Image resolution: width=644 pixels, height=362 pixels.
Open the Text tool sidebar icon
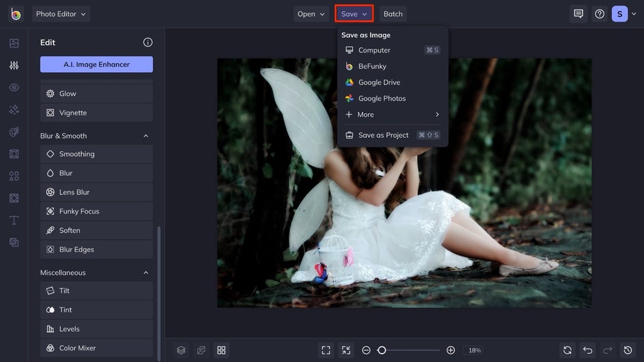(14, 220)
